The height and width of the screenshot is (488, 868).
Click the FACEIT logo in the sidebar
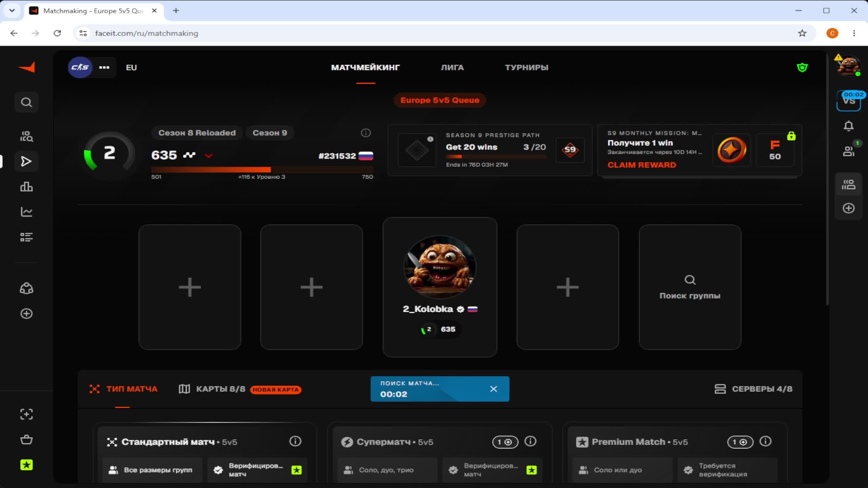coord(27,67)
